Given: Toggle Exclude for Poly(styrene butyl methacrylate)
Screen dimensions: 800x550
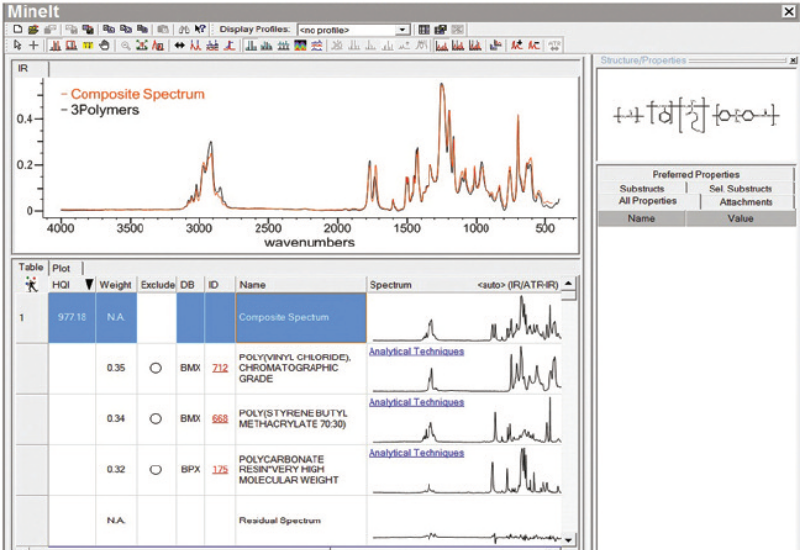Looking at the screenshot, I should pos(155,420).
